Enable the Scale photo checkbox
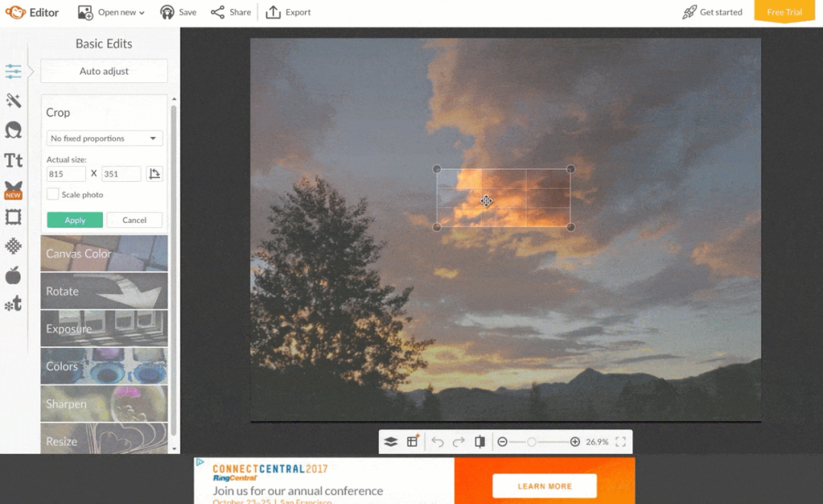The image size is (823, 504). point(53,195)
